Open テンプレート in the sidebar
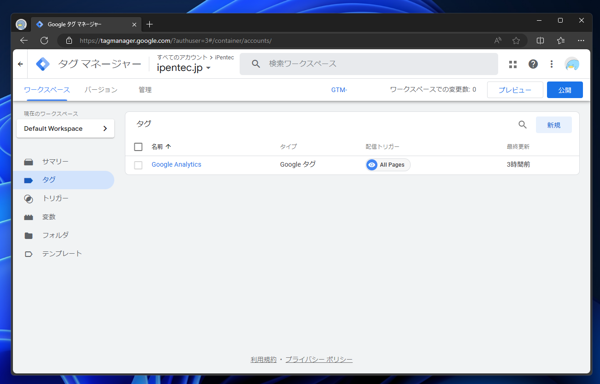Image resolution: width=600 pixels, height=384 pixels. [x=64, y=254]
